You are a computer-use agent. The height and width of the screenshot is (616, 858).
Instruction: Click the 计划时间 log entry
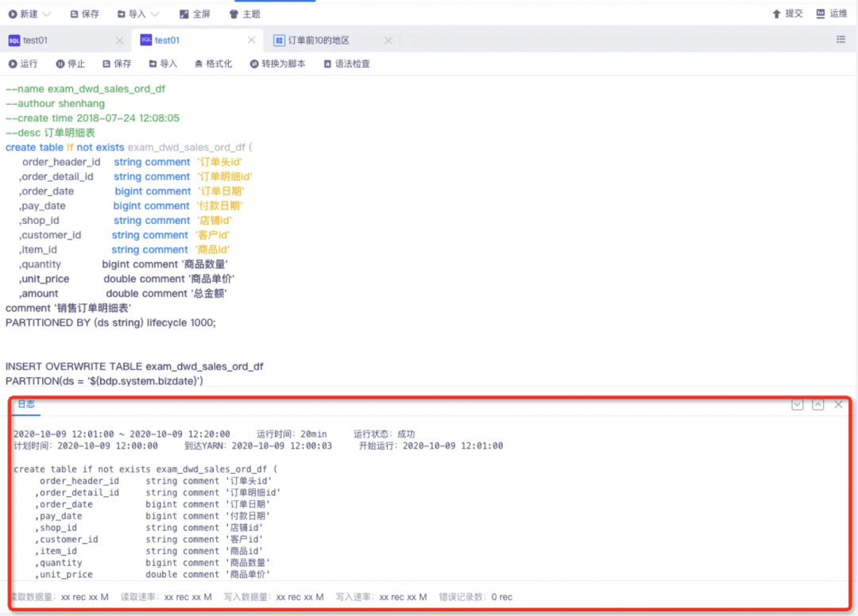click(x=85, y=446)
